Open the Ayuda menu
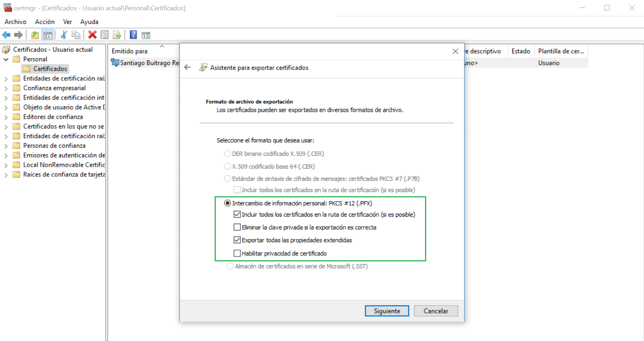644x341 pixels. [89, 22]
